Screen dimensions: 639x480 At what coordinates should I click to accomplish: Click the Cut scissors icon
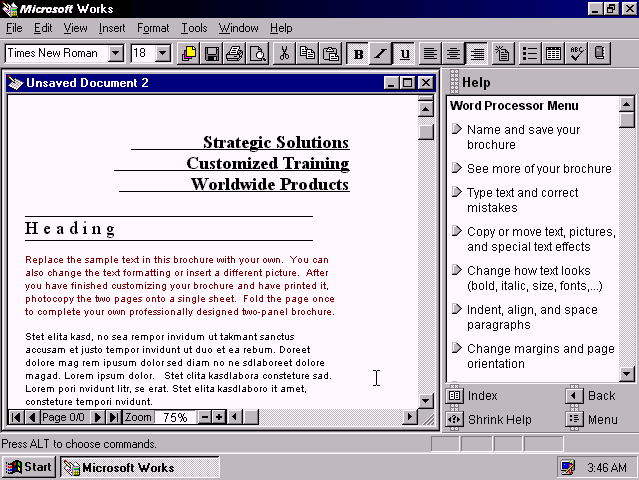tap(284, 53)
